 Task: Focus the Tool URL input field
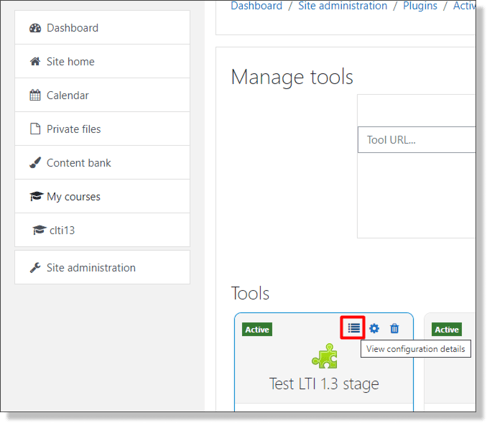(x=416, y=140)
